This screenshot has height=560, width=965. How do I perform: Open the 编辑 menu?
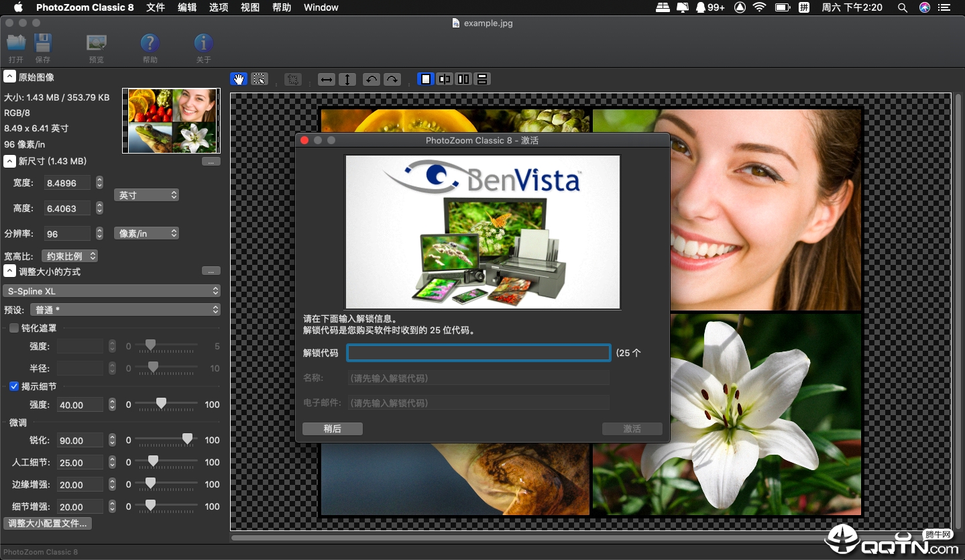point(187,7)
